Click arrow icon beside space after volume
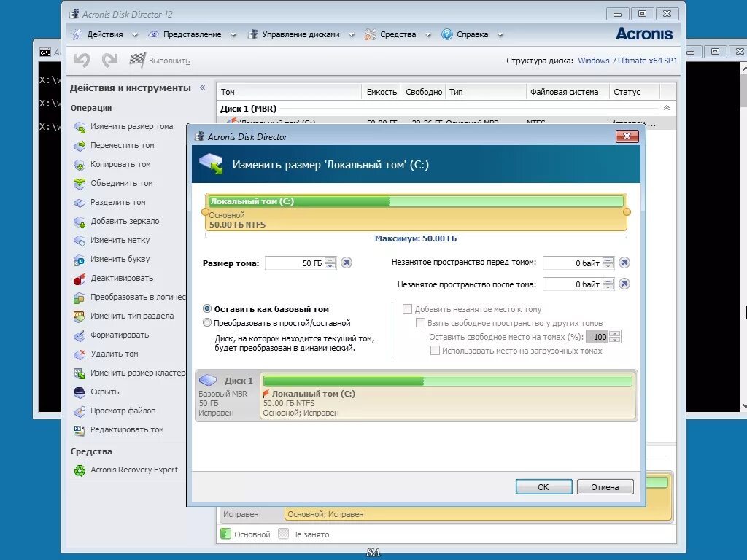Viewport: 747px width, 560px height. (624, 284)
